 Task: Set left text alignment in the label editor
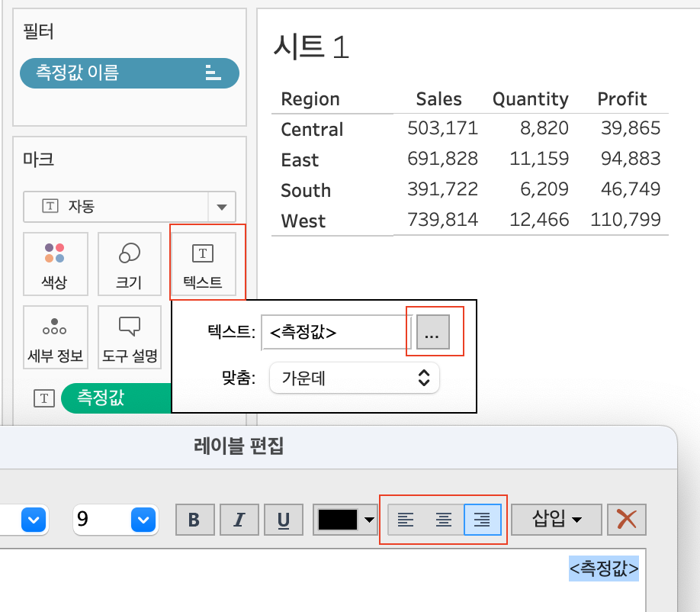point(406,520)
